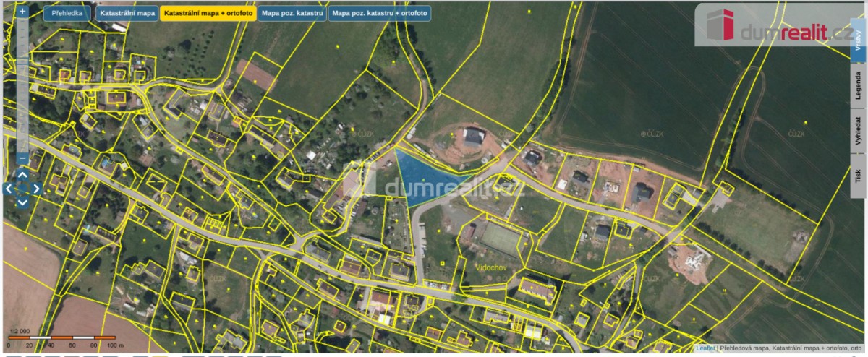
Task: Click the zoom in plus button
Action: tap(22, 12)
